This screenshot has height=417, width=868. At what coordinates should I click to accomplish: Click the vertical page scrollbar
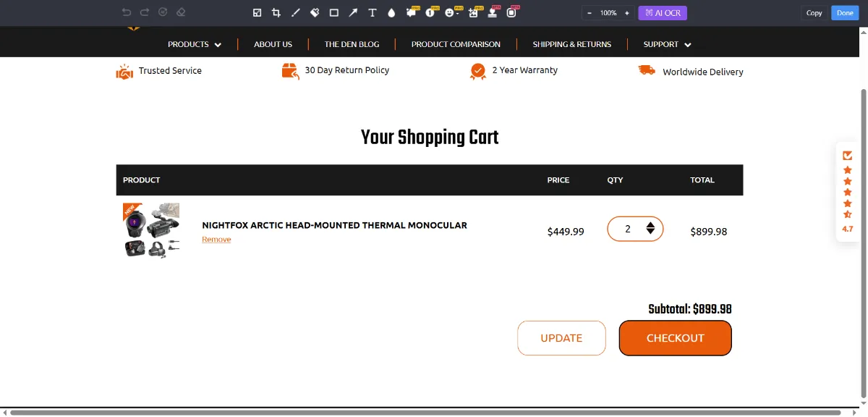(x=864, y=242)
